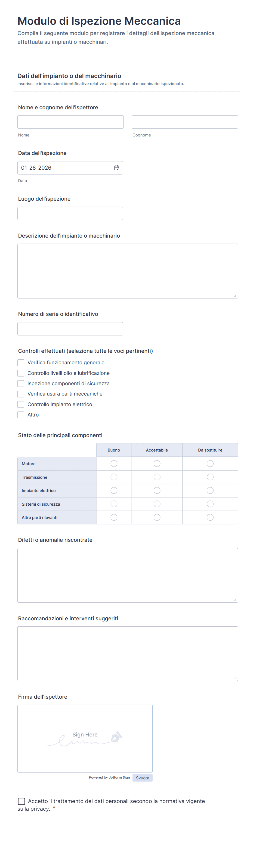253x868 pixels.
Task: Focus the Numero di serie field
Action: (70, 329)
